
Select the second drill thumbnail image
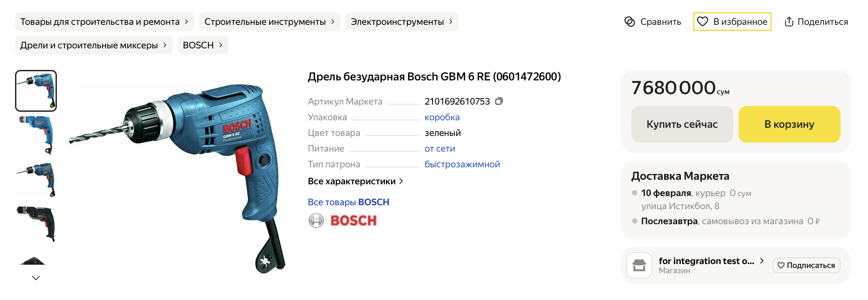pyautogui.click(x=36, y=135)
